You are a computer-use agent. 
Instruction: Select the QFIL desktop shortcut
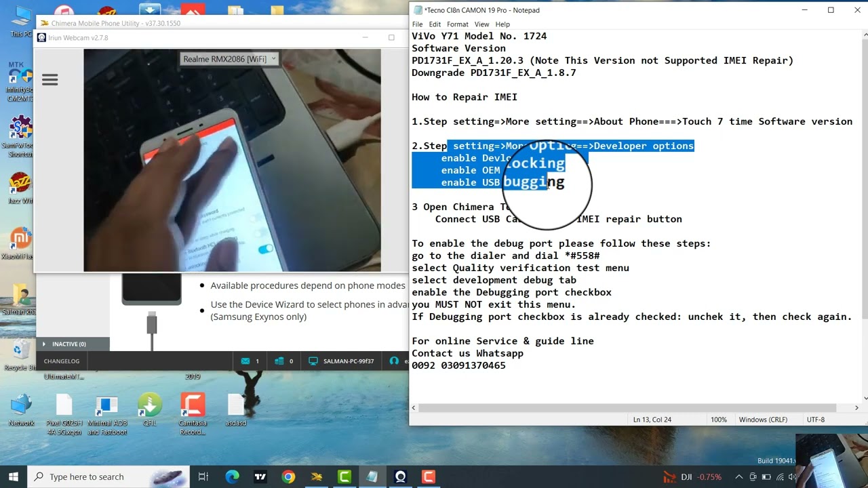(150, 409)
